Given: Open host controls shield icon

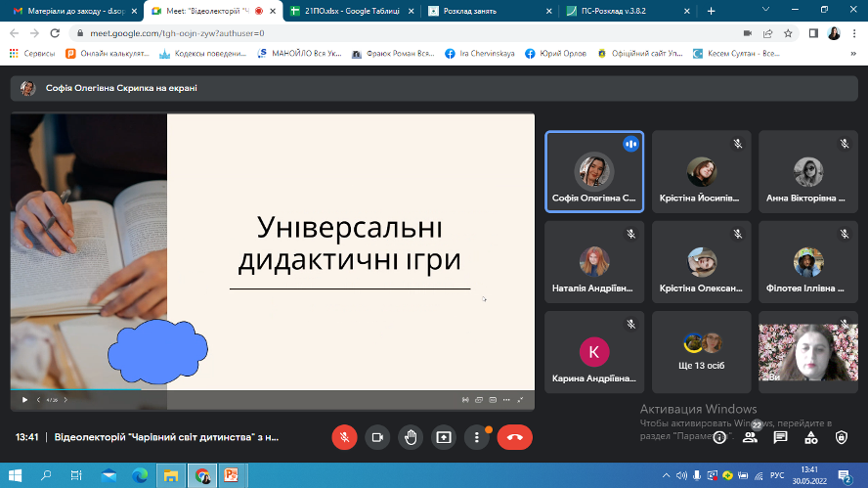Looking at the screenshot, I should [841, 437].
